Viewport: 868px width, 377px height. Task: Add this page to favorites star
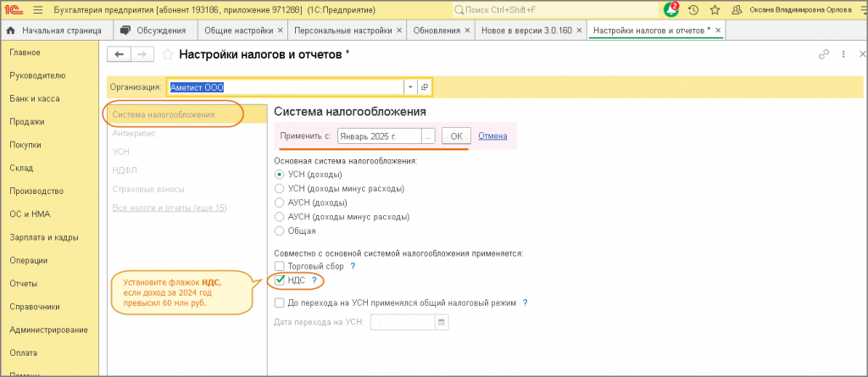tap(167, 54)
